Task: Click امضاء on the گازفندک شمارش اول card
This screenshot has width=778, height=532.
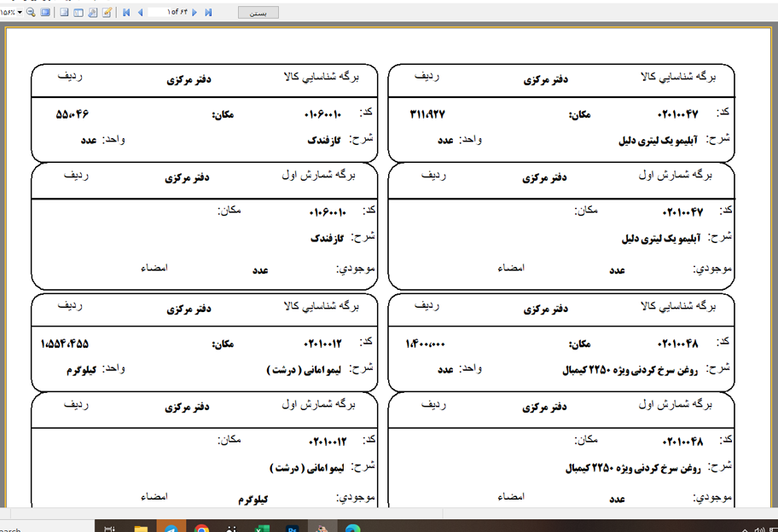Action: tap(154, 268)
